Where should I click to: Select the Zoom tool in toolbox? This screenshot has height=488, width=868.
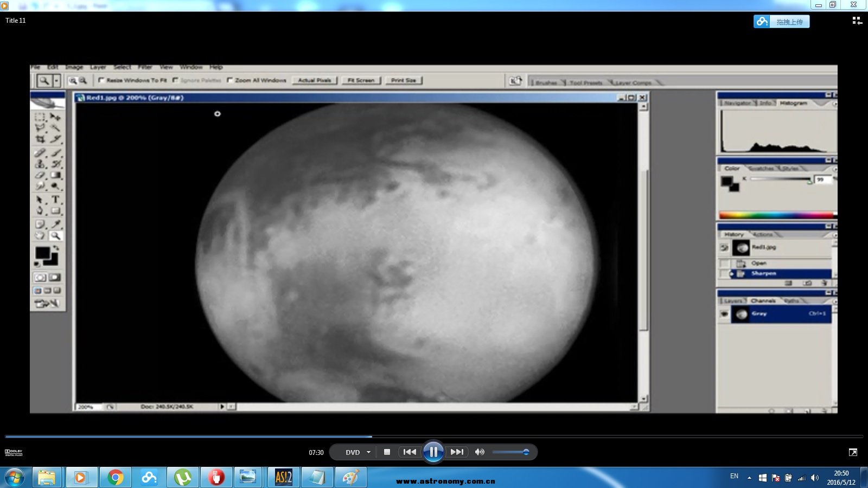tap(55, 235)
